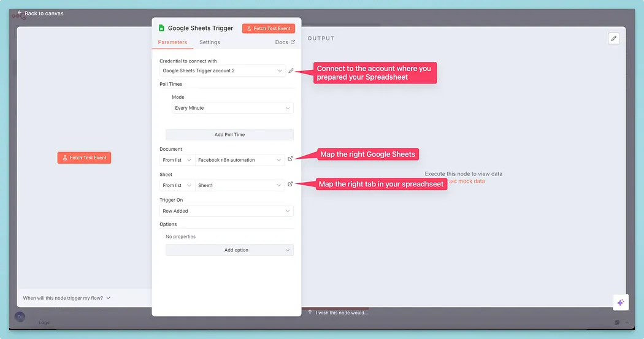The height and width of the screenshot is (339, 644).
Task: Click the user avatar at bottom left
Action: coord(20,317)
